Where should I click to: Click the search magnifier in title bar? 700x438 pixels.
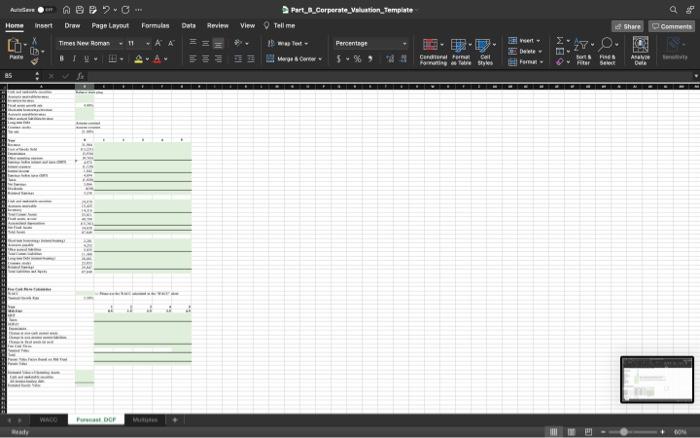click(x=673, y=10)
